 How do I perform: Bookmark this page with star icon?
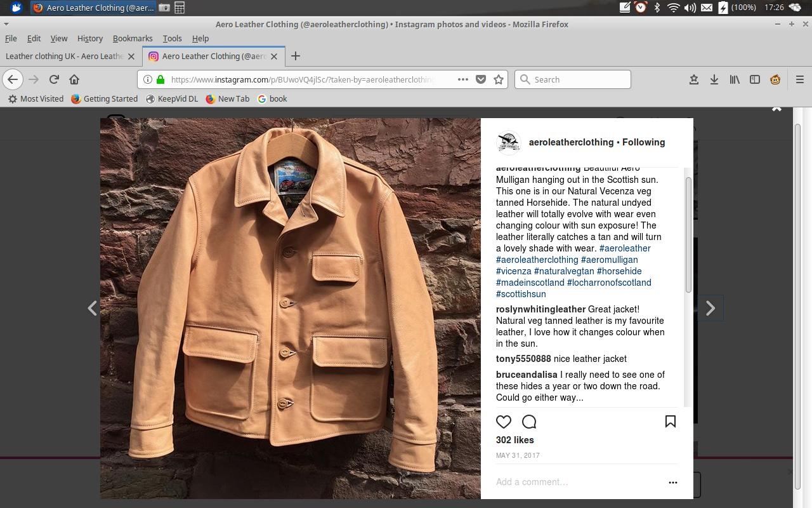(499, 79)
